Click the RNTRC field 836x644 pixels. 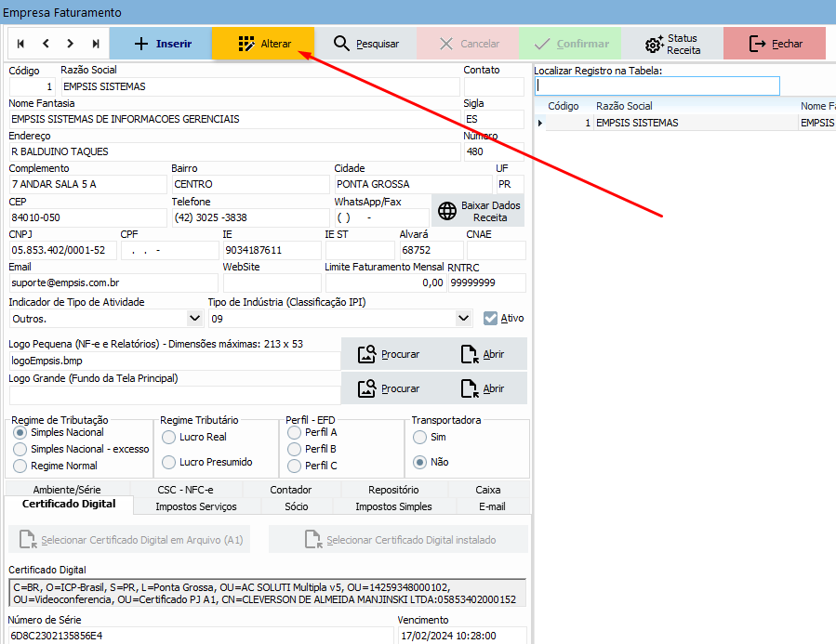point(486,283)
